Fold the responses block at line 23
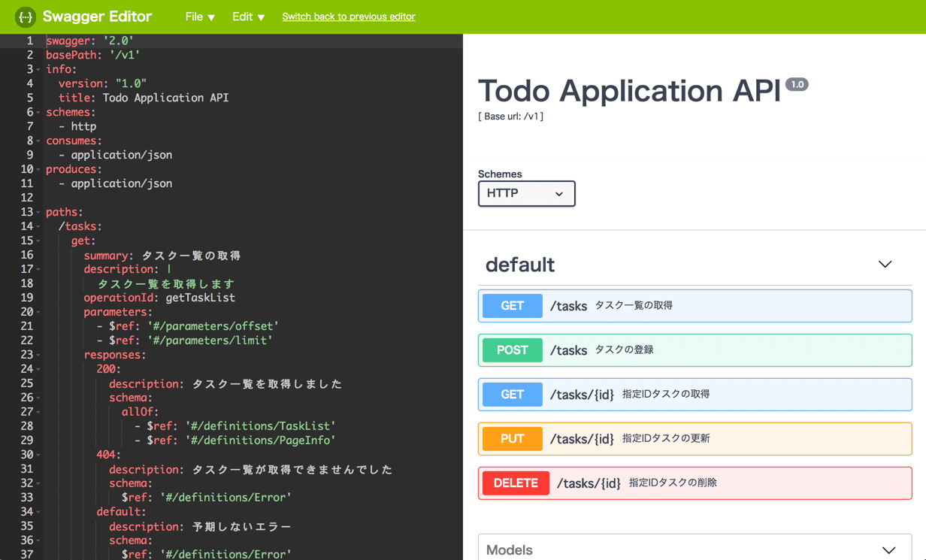The height and width of the screenshot is (560, 926). tap(38, 355)
